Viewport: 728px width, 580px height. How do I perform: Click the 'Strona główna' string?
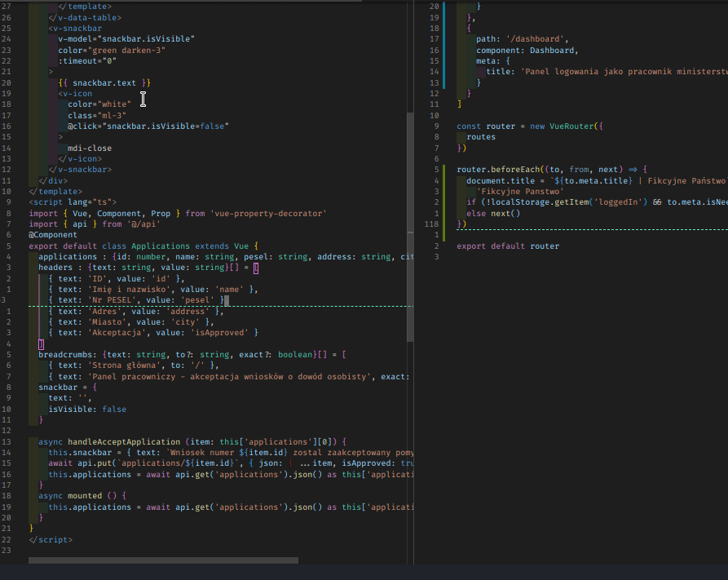(124, 365)
